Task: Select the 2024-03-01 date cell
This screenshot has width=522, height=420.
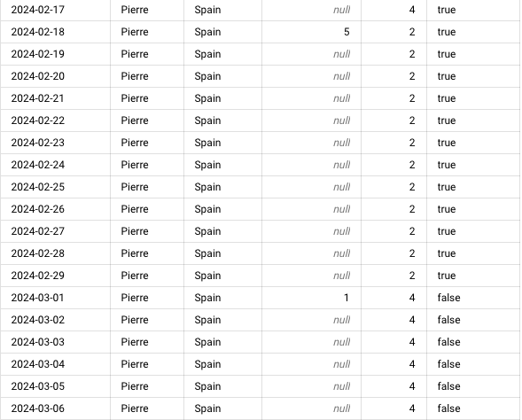Action: click(56, 298)
